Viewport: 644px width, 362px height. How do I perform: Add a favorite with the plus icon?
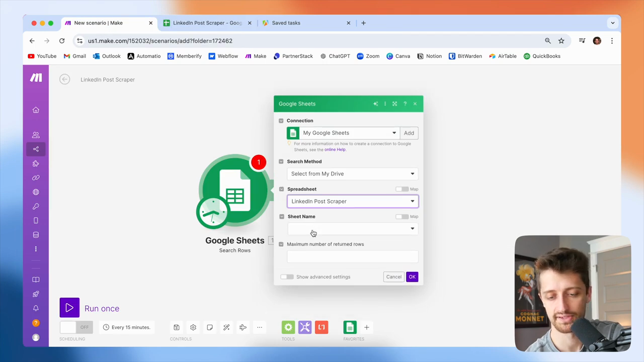pyautogui.click(x=367, y=327)
